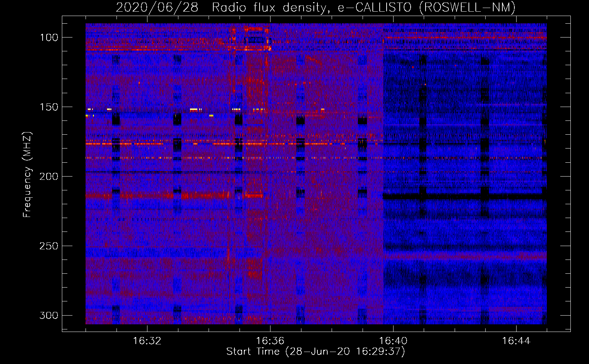Click the '250' frequency tick label

pyautogui.click(x=49, y=246)
